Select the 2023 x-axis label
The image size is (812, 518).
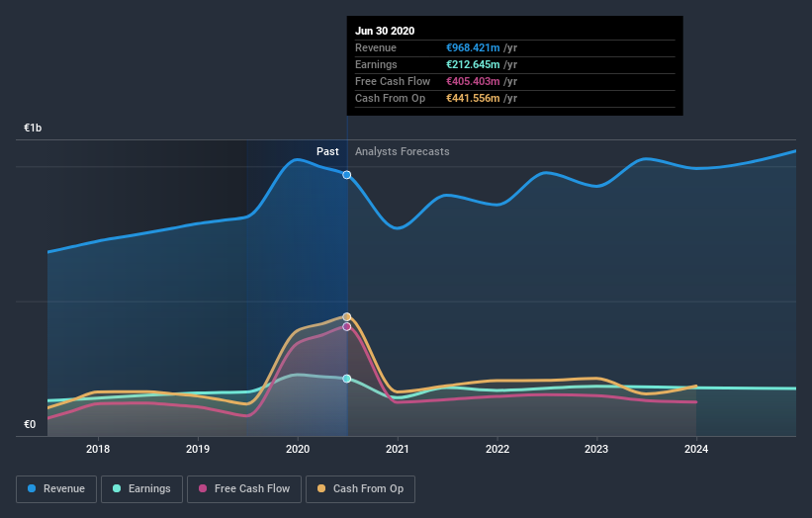[x=596, y=449]
